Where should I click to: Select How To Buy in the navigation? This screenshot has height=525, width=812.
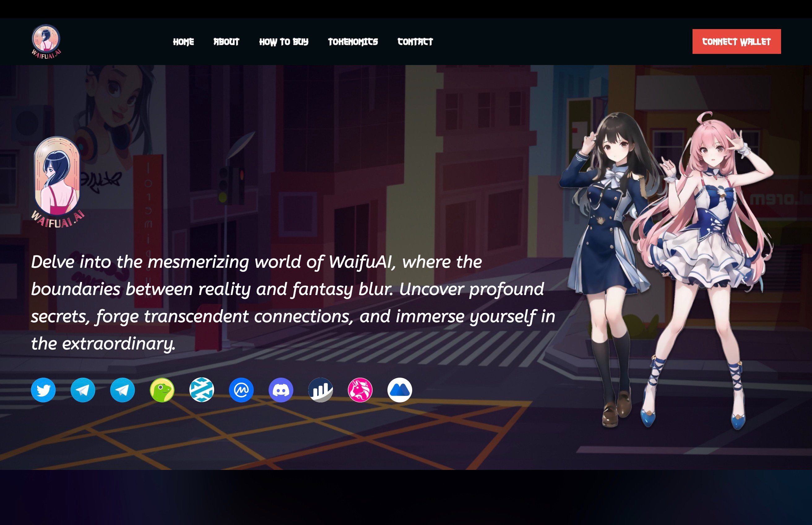pyautogui.click(x=283, y=42)
